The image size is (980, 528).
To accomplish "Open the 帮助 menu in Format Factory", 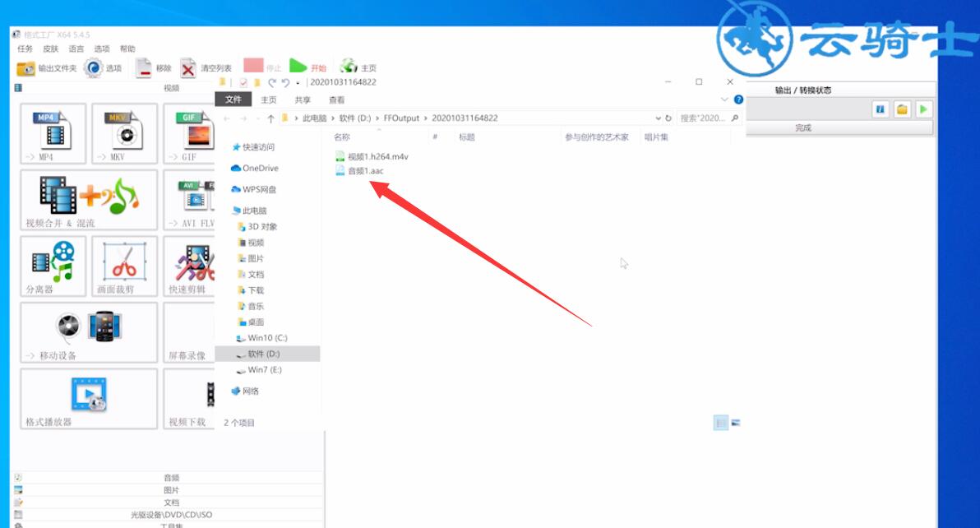I will [127, 49].
